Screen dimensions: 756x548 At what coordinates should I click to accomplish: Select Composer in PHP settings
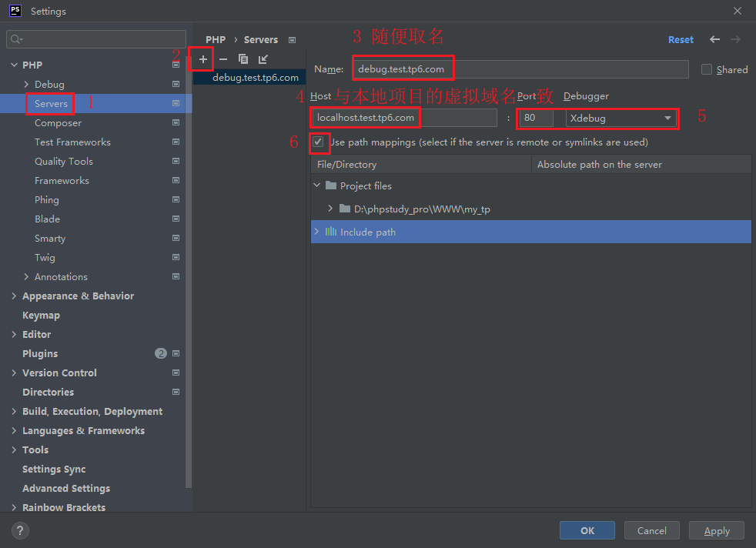point(58,122)
